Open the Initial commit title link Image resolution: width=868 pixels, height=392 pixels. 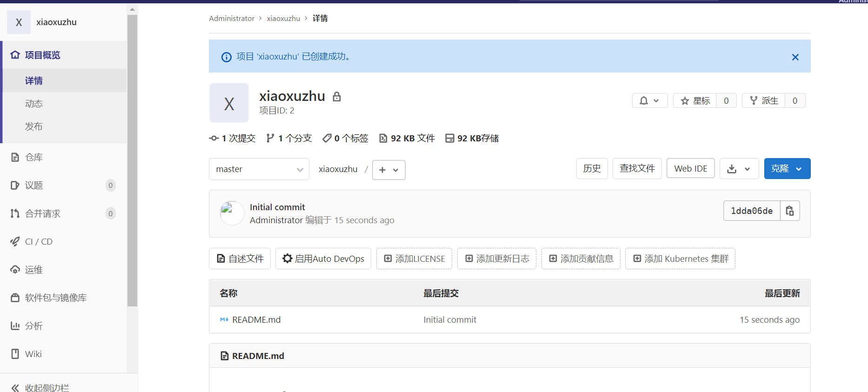click(x=277, y=207)
